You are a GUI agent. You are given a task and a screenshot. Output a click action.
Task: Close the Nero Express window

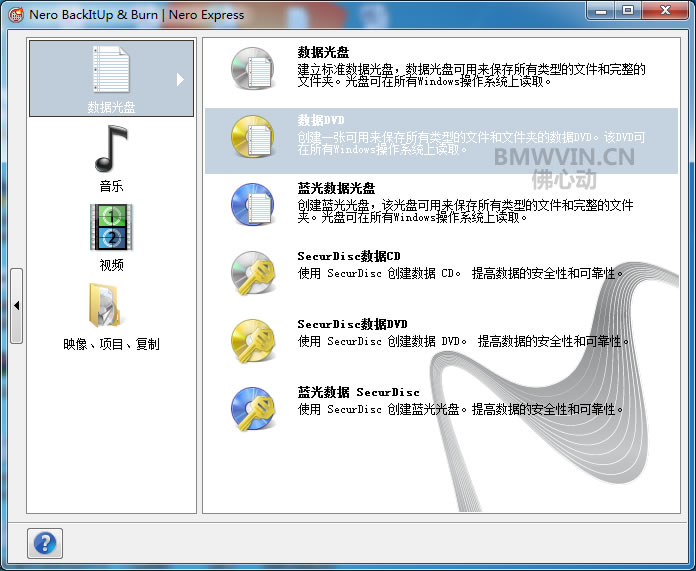point(664,10)
